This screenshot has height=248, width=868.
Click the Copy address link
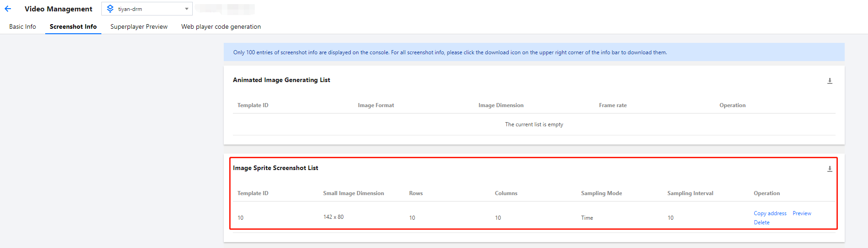(x=770, y=213)
